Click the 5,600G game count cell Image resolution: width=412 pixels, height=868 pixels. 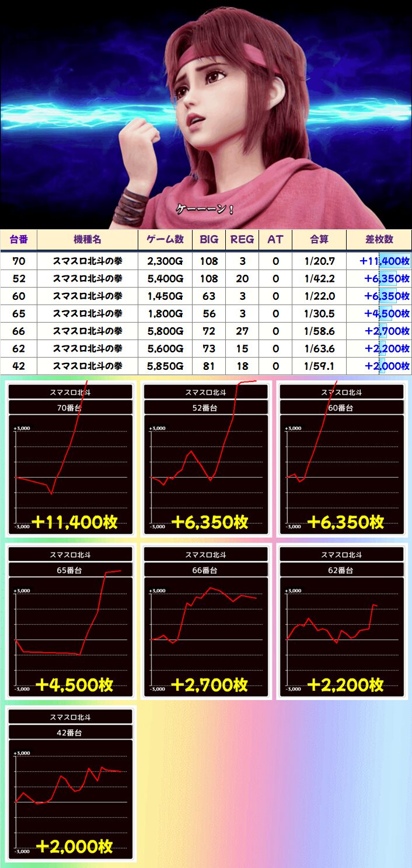(165, 349)
